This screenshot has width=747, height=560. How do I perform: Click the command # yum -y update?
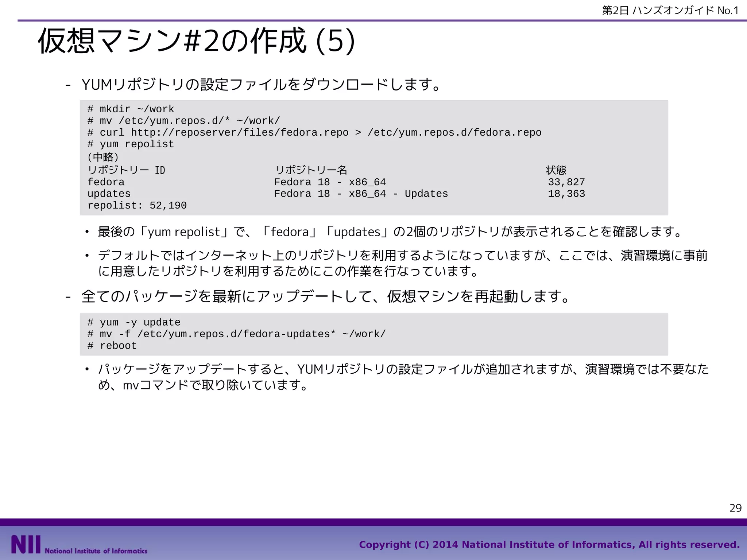[134, 322]
